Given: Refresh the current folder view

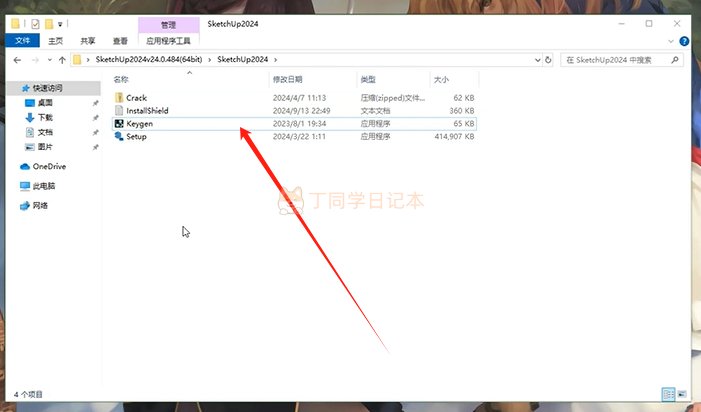Looking at the screenshot, I should tap(548, 60).
